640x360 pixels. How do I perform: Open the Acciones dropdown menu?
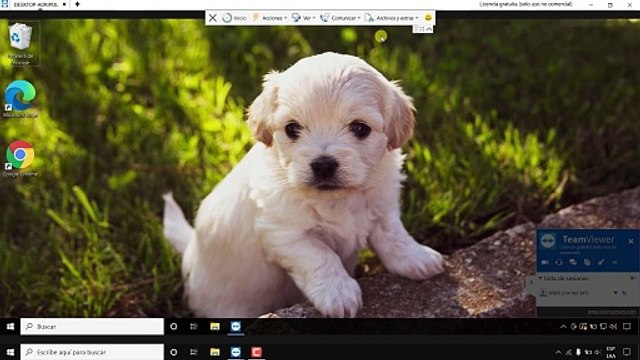click(269, 18)
